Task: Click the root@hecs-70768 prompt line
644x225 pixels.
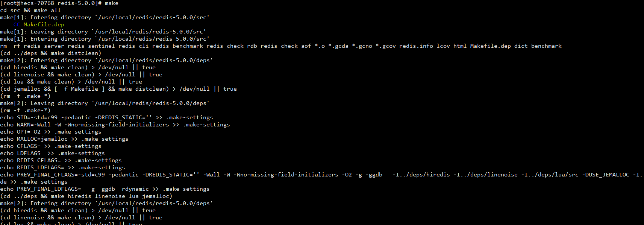Action: 59,3
